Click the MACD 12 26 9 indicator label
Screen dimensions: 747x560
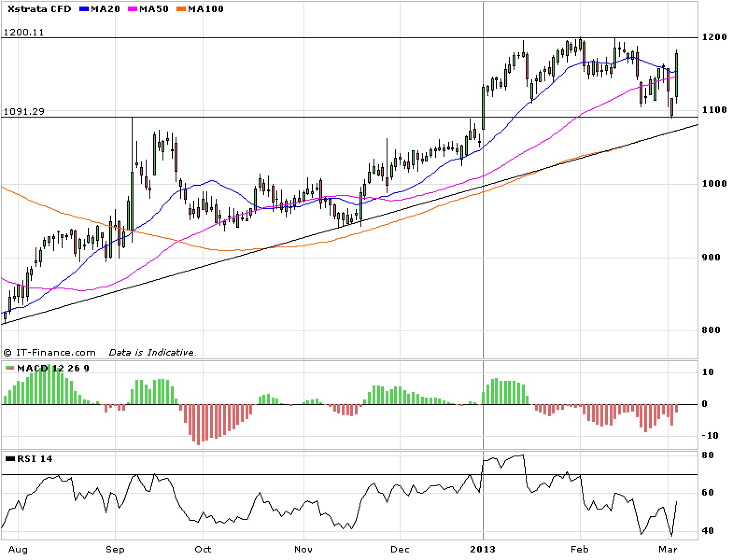[x=53, y=368]
